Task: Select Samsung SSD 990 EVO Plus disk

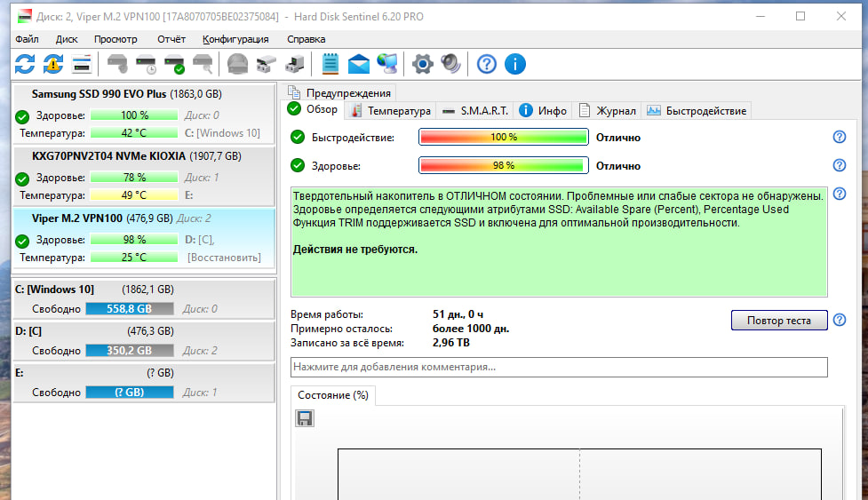Action: [144, 114]
